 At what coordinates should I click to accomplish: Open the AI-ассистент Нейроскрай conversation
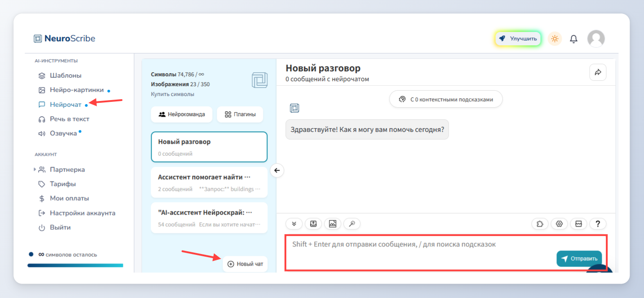click(x=209, y=218)
